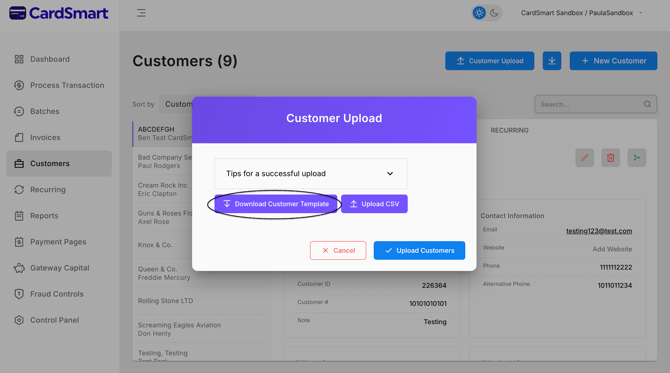Click Customer ID value 226364
Image resolution: width=670 pixels, height=373 pixels.
click(434, 285)
